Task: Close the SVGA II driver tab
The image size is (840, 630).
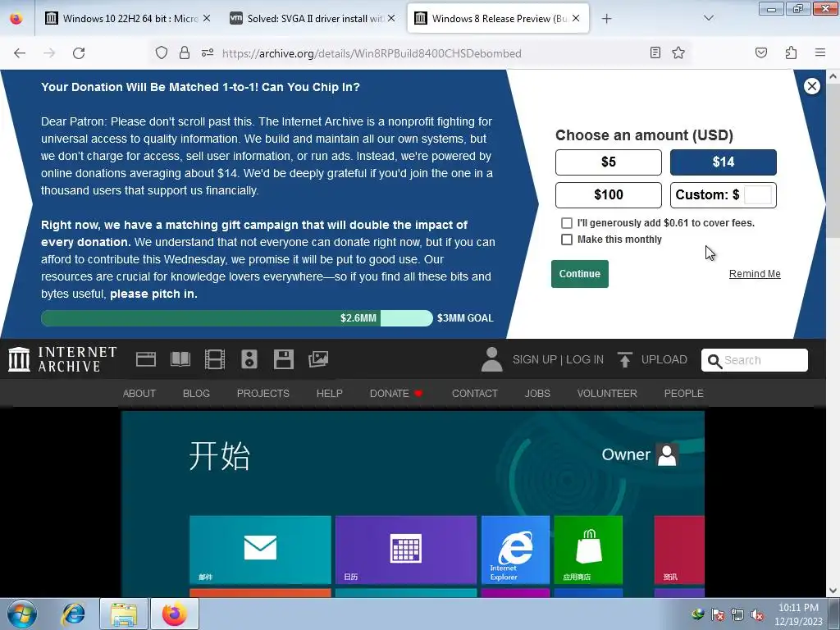Action: [x=391, y=18]
